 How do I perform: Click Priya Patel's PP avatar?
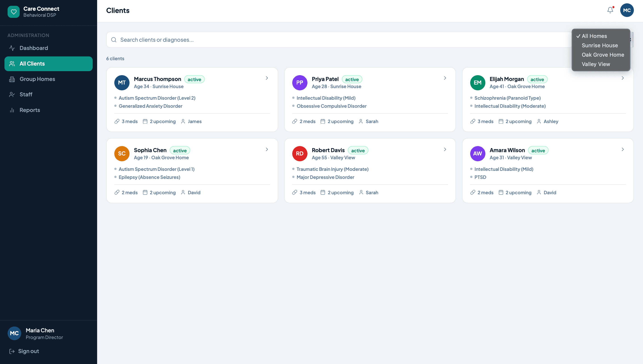coord(300,83)
